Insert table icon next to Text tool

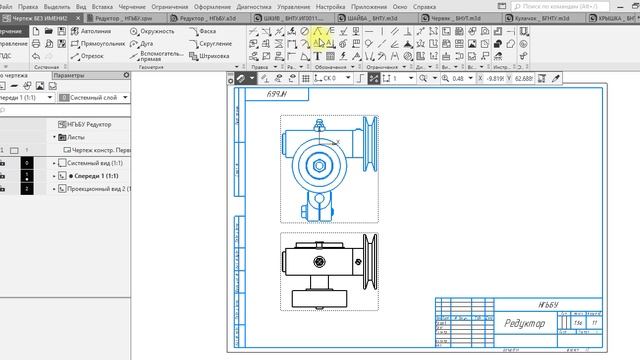(x=330, y=56)
